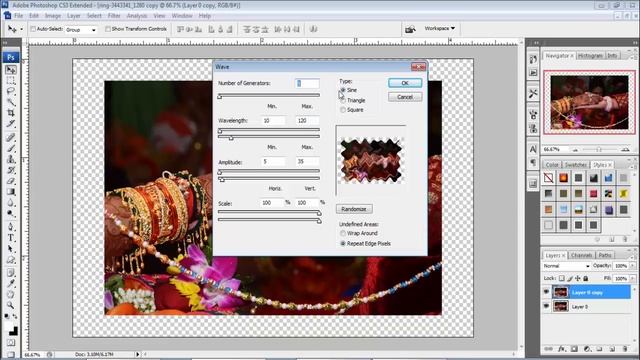Select the Zoom tool in toolbox
Image resolution: width=640 pixels, height=360 pixels.
pos(11,305)
